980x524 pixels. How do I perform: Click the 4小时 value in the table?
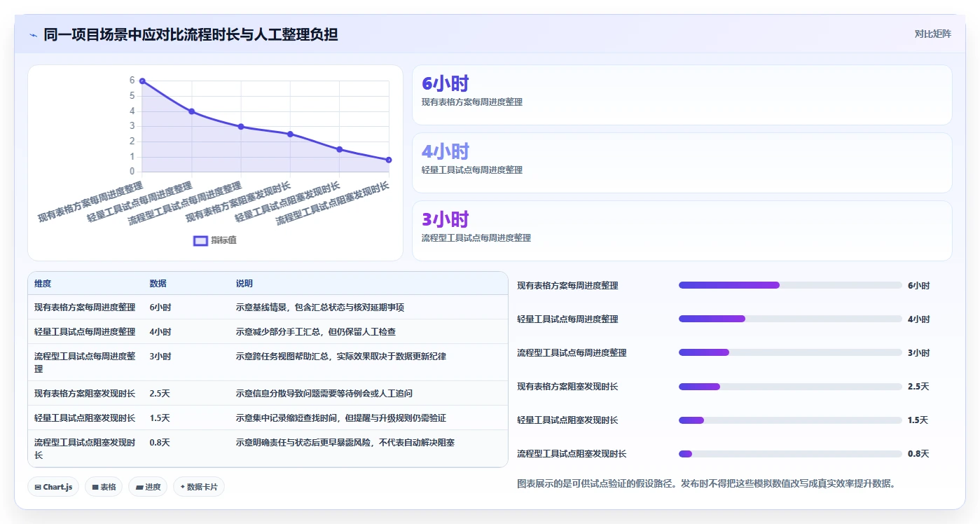(x=160, y=332)
